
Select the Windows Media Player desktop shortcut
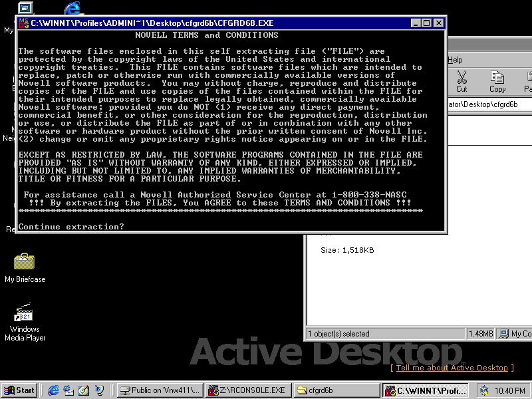pos(25,322)
